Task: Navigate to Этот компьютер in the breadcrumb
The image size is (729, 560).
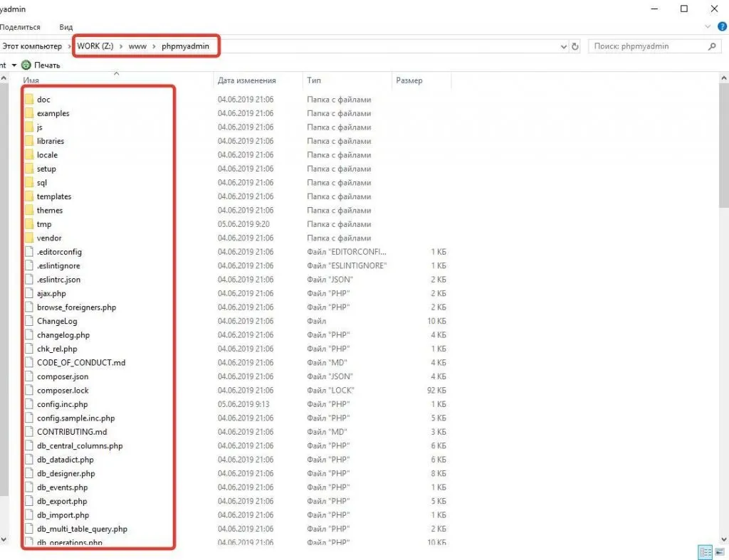Action: click(x=32, y=46)
